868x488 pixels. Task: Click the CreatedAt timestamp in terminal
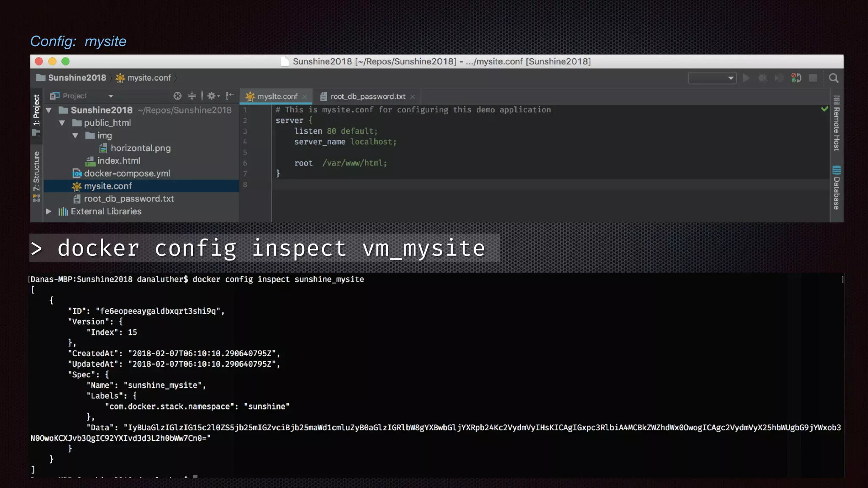coord(202,354)
